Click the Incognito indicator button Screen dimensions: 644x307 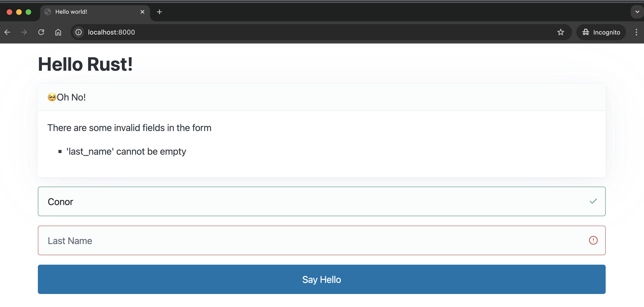(601, 32)
